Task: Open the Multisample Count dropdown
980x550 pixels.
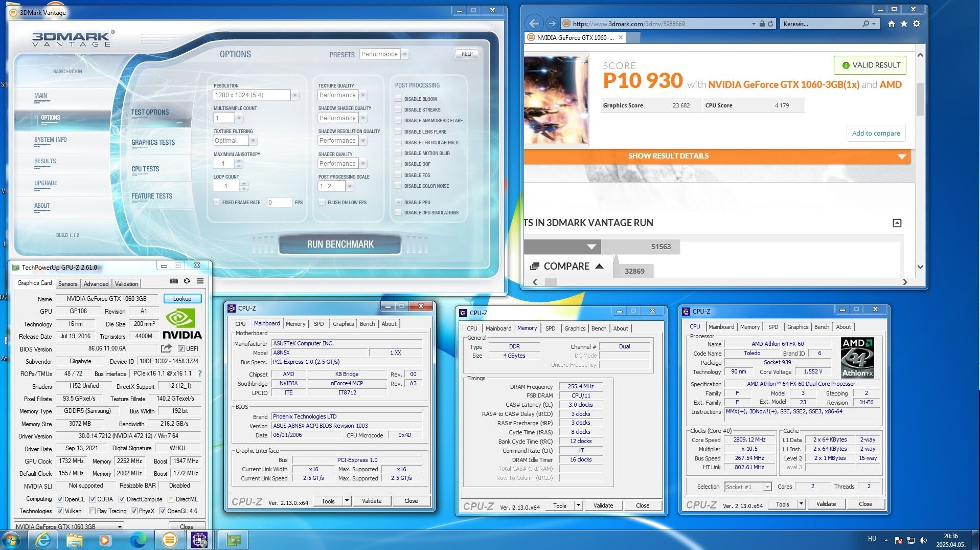Action: (239, 118)
